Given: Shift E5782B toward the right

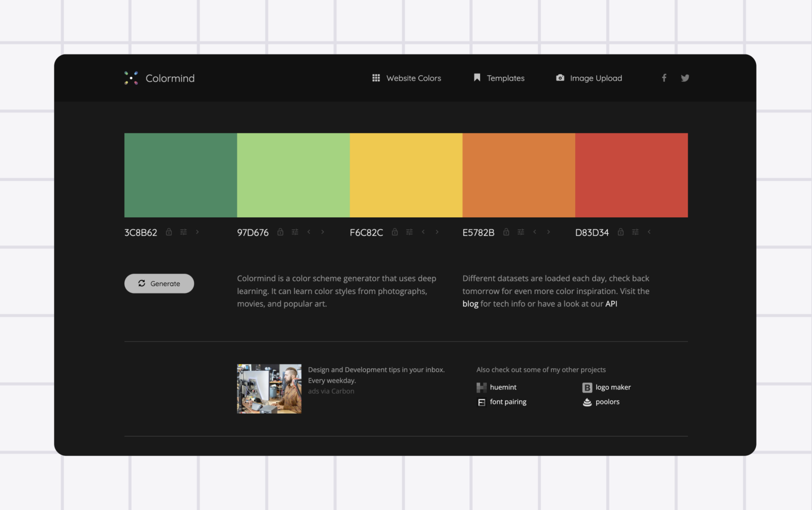Looking at the screenshot, I should 548,232.
